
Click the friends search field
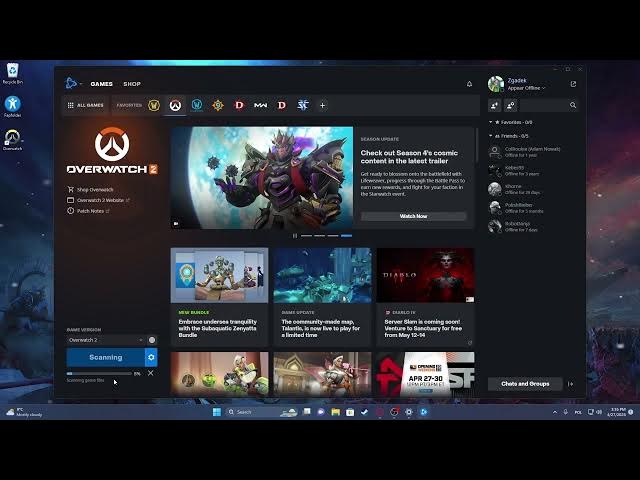coord(543,105)
